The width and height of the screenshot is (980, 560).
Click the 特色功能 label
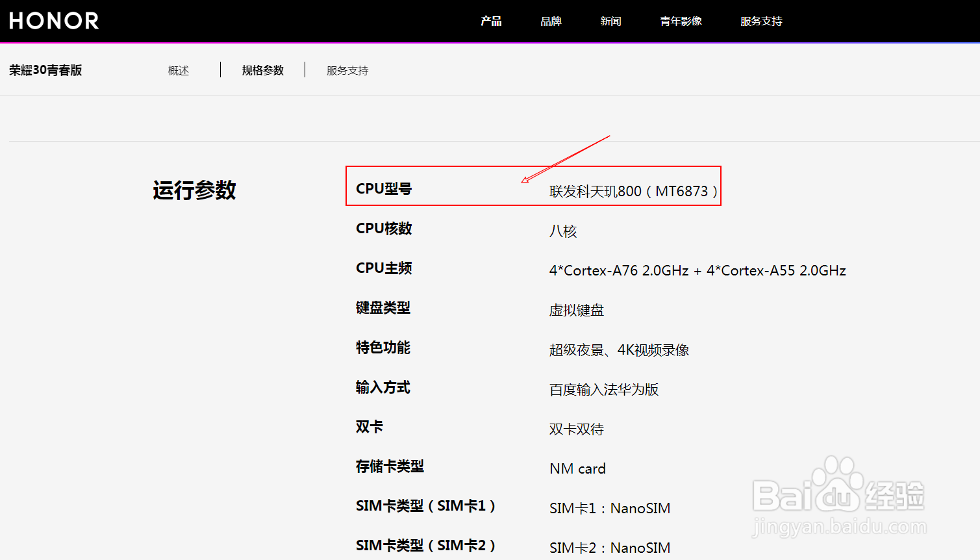[383, 348]
